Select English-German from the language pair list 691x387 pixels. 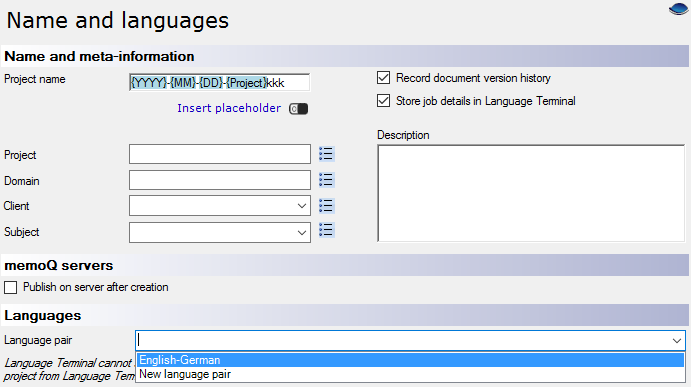click(x=410, y=360)
